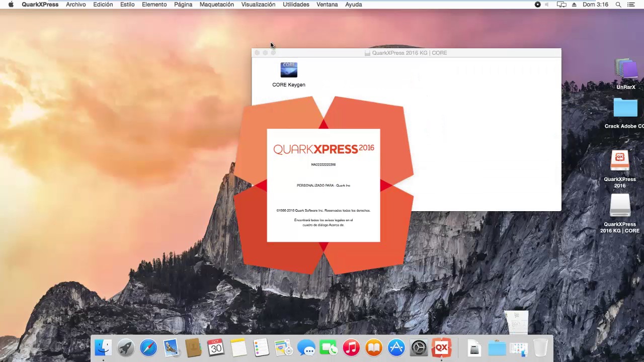Viewport: 644px width, 362px height.
Task: Close the QuarkXPress 2016 KG CORE window
Action: 257,53
